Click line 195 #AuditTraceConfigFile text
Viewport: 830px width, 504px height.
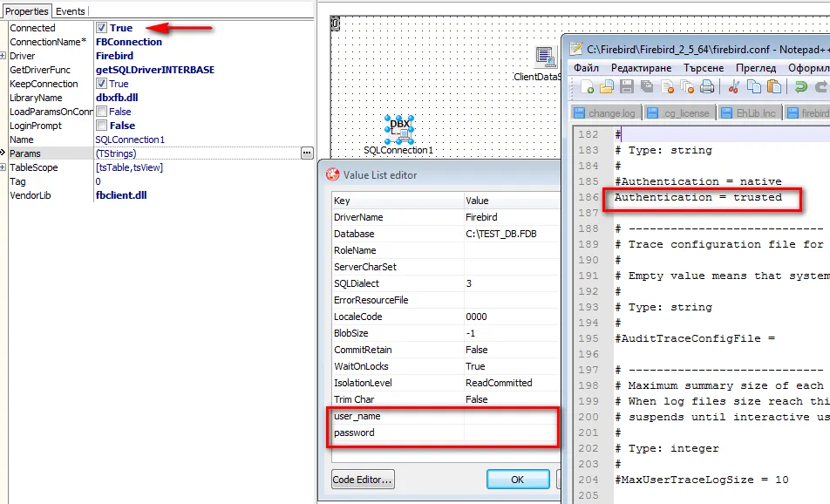(x=695, y=338)
